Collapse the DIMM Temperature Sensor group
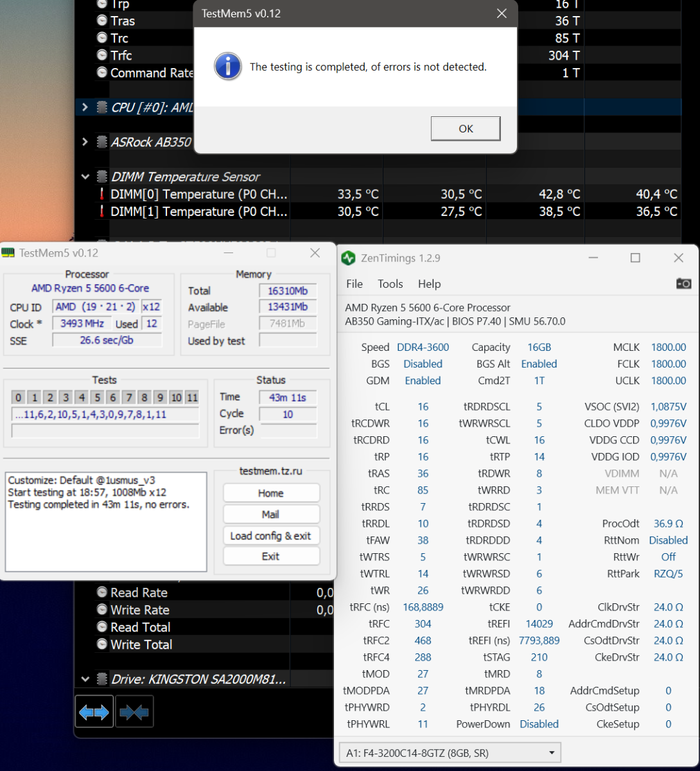This screenshot has height=771, width=700. coord(85,176)
